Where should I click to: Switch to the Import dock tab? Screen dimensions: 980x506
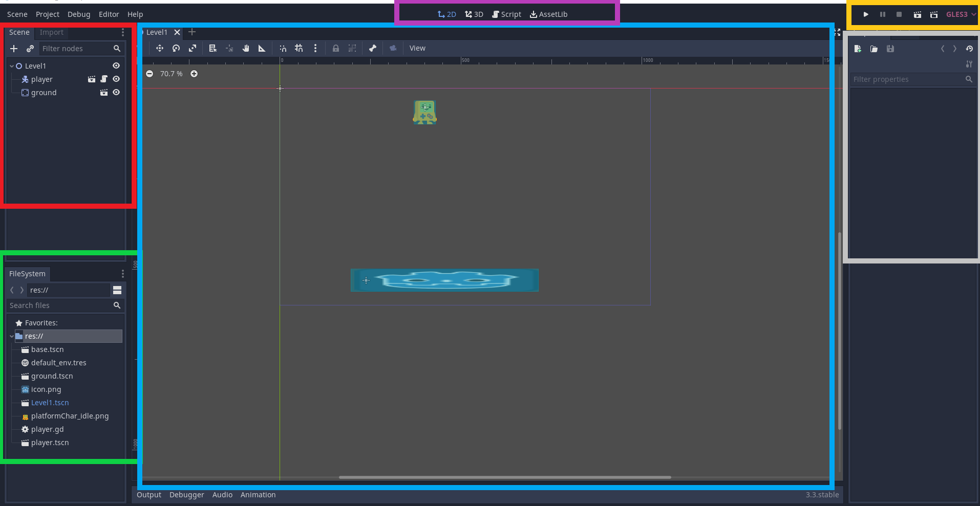point(52,32)
